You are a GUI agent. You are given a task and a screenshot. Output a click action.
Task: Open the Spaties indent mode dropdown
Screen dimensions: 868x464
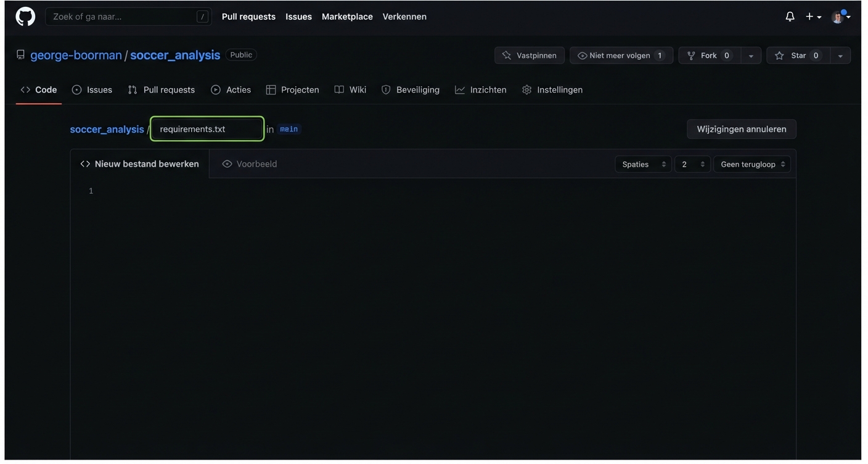coord(642,165)
